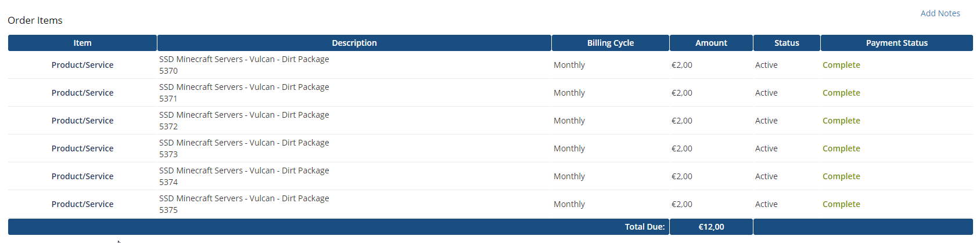Click the Item column header
The width and height of the screenshot is (980, 243).
click(82, 43)
